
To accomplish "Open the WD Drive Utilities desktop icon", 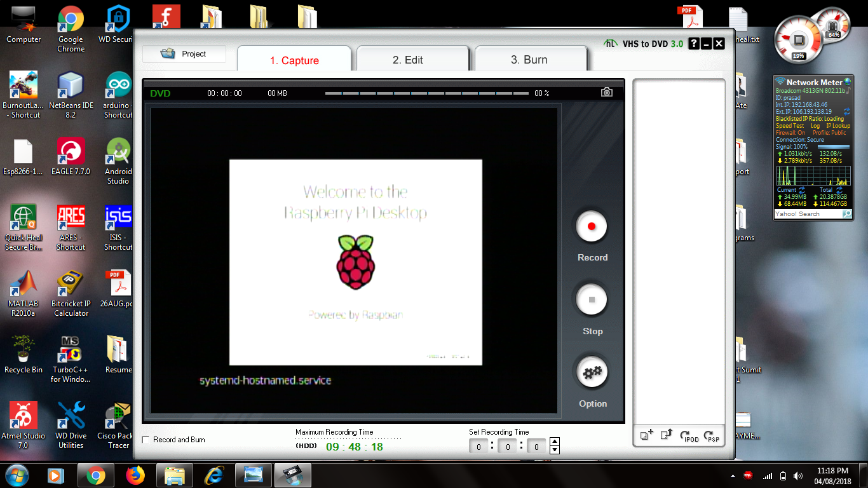I will click(x=71, y=426).
